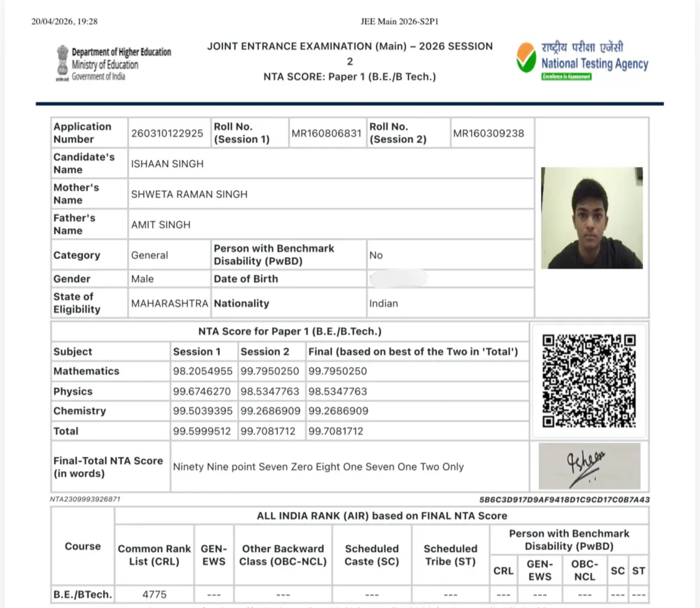Click the Mathematics row label
The width and height of the screenshot is (700, 608).
[x=86, y=371]
